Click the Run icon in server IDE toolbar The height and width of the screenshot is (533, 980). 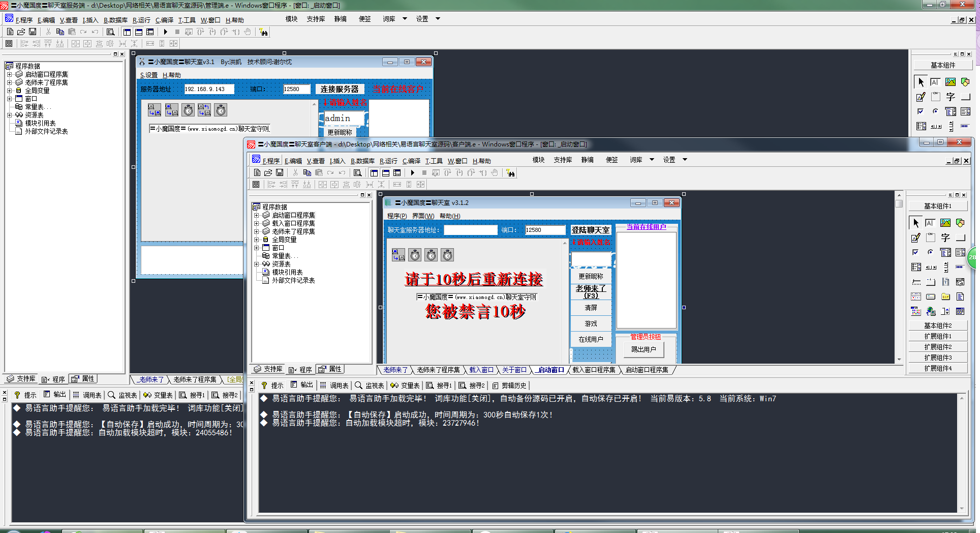click(166, 32)
